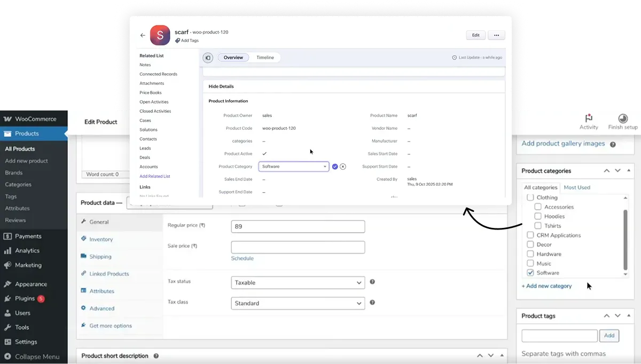Screen dimensions: 641x364
Task: Open the Tax class dropdown set to Standard
Action: tap(298, 303)
